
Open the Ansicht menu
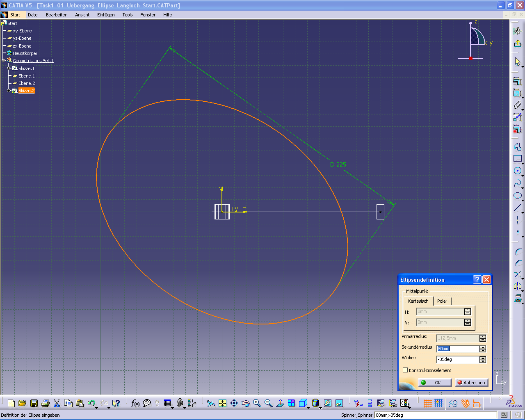coord(82,15)
